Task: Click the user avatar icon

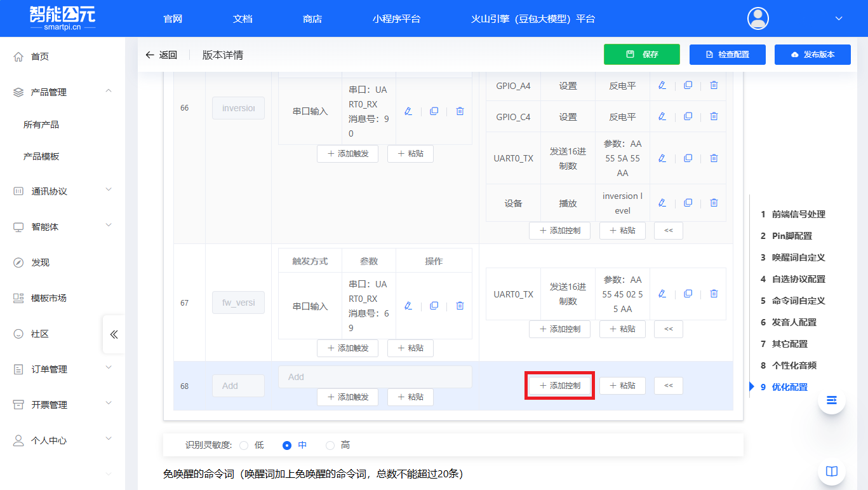Action: 758,18
